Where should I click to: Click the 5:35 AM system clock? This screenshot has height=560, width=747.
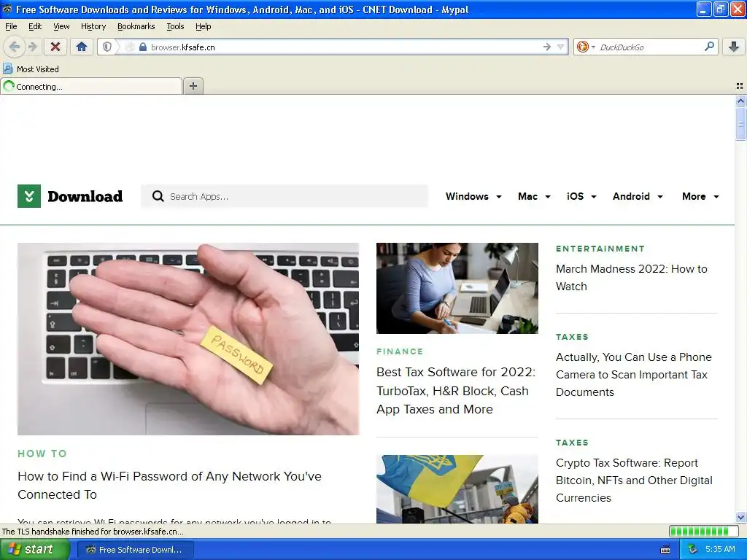click(x=720, y=550)
